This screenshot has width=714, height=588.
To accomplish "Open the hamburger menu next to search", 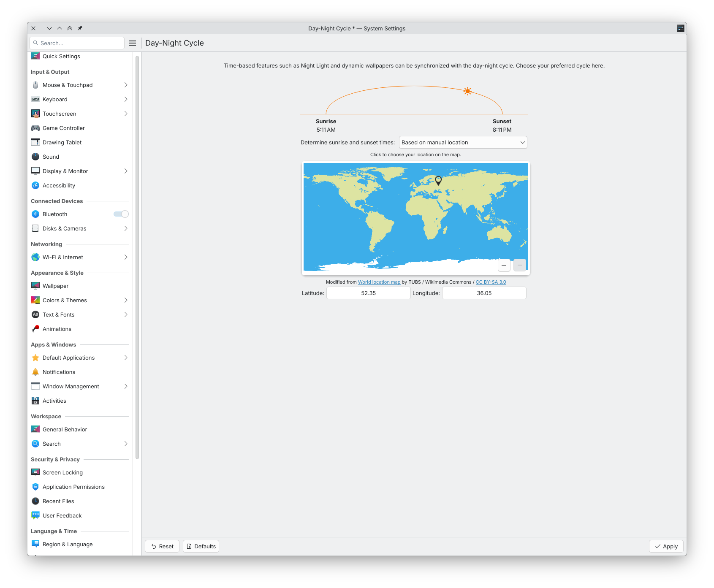I will [133, 43].
